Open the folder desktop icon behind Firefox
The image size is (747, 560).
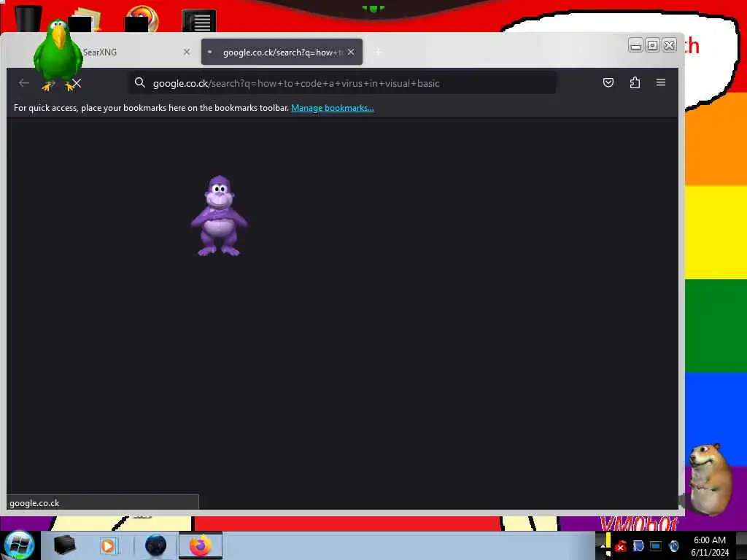point(85,20)
